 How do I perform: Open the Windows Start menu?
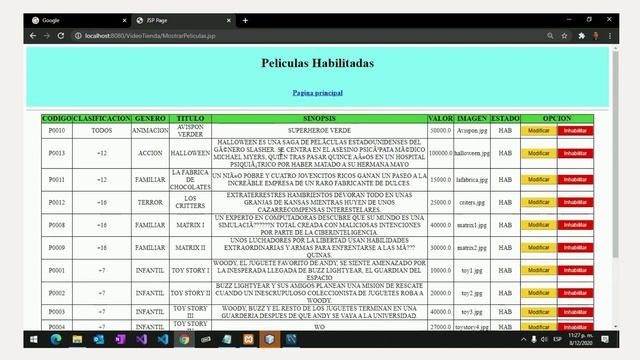point(34,340)
